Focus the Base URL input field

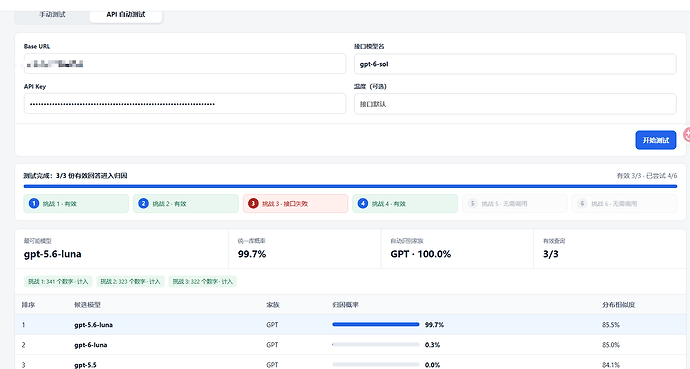tap(185, 64)
